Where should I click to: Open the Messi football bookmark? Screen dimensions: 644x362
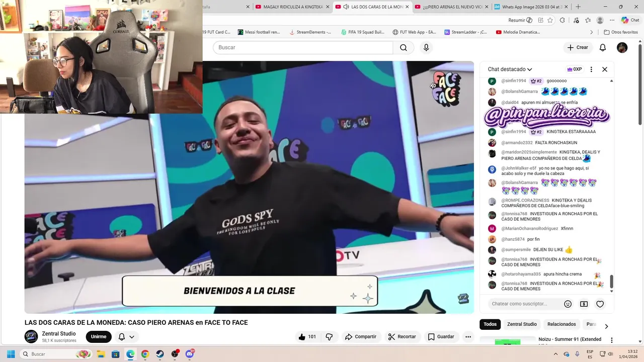click(x=259, y=32)
